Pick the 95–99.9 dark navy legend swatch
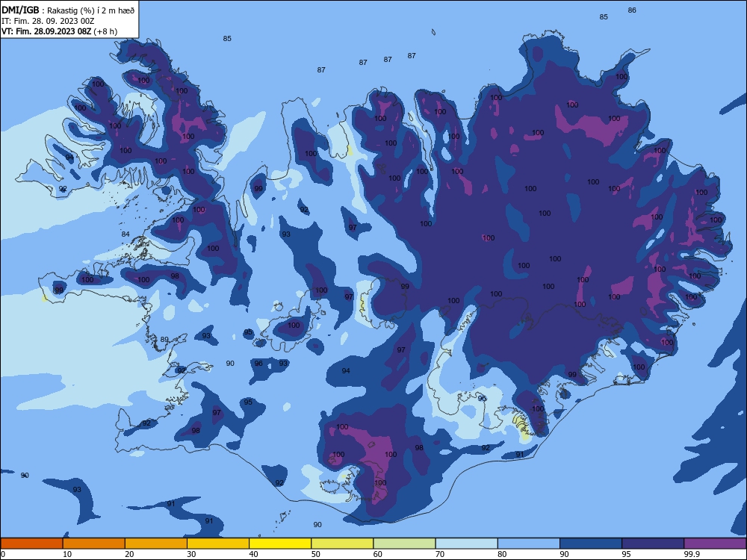Image resolution: width=747 pixels, height=560 pixels. [653, 544]
